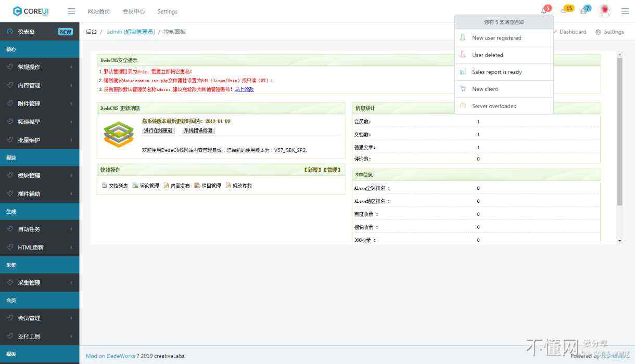
Task: Click the notification bell icon
Action: pyautogui.click(x=544, y=11)
